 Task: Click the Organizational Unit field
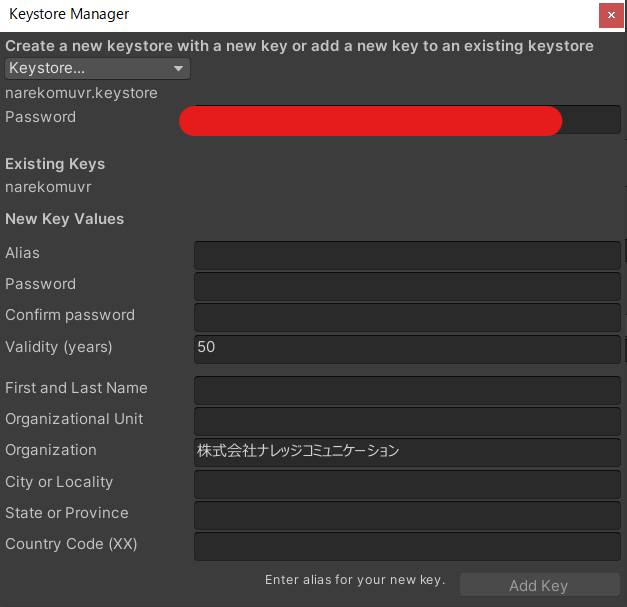(407, 421)
